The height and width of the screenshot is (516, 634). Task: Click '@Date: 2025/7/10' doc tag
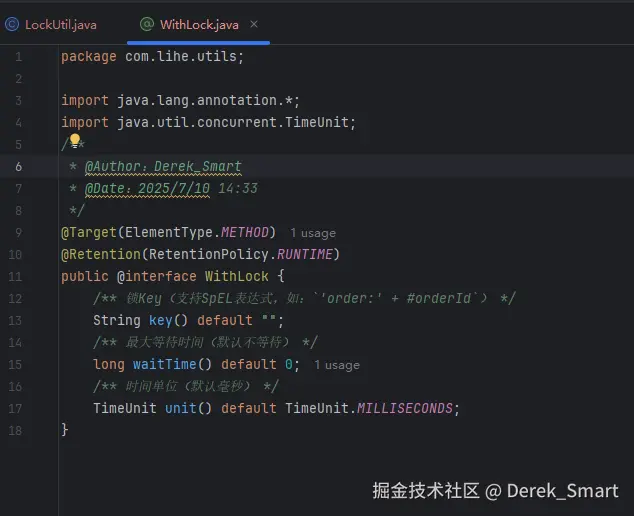coord(147,188)
